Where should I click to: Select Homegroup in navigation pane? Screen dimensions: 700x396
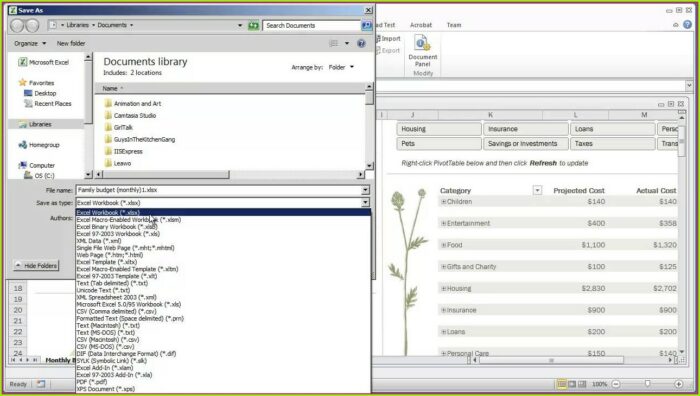click(39, 145)
